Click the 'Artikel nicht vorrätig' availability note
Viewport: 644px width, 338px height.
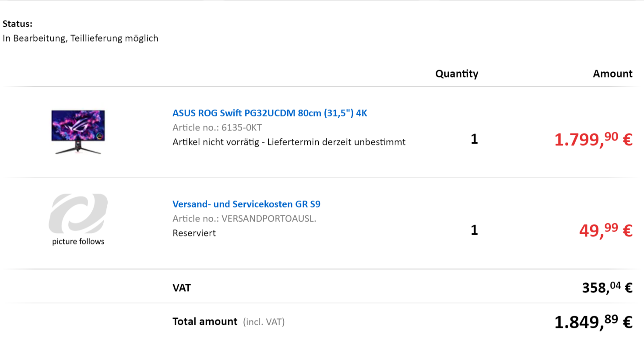click(x=289, y=142)
